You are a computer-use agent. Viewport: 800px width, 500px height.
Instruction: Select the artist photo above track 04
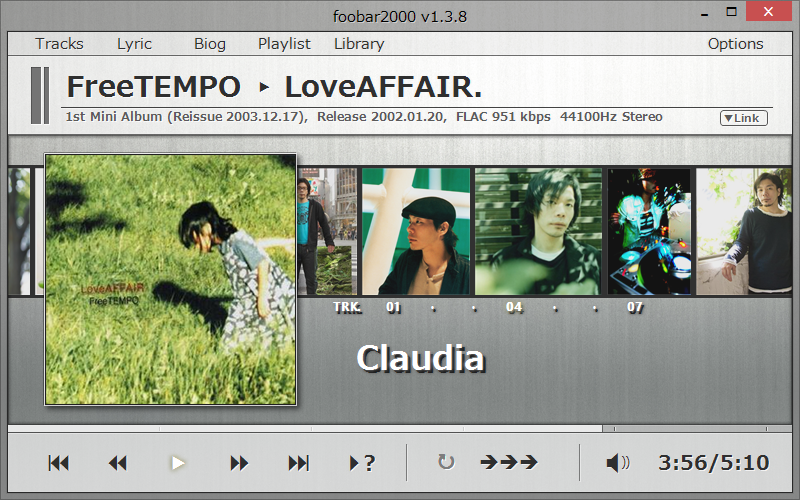[538, 232]
